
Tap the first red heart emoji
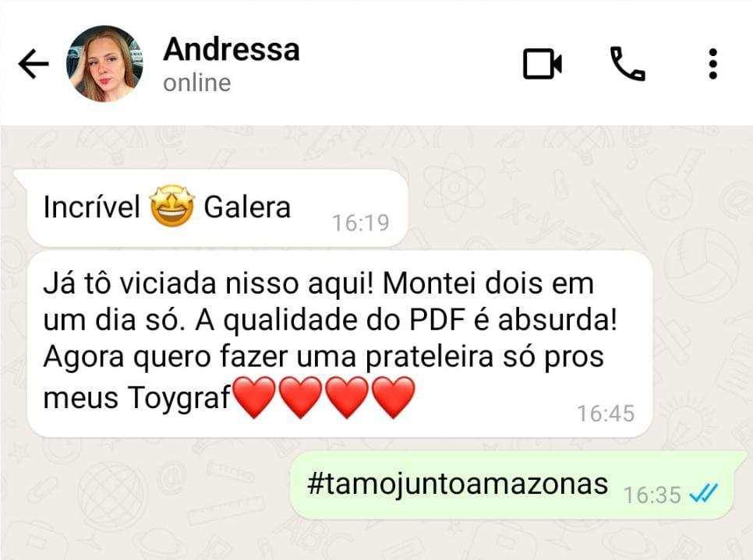click(255, 397)
